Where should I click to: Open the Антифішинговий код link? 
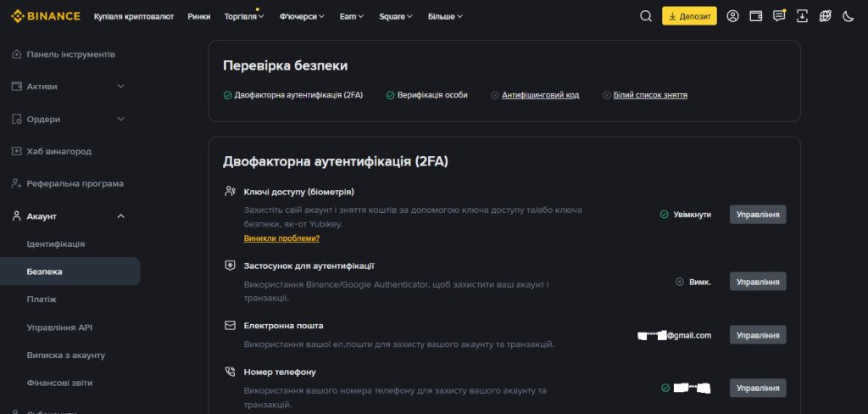coord(540,95)
